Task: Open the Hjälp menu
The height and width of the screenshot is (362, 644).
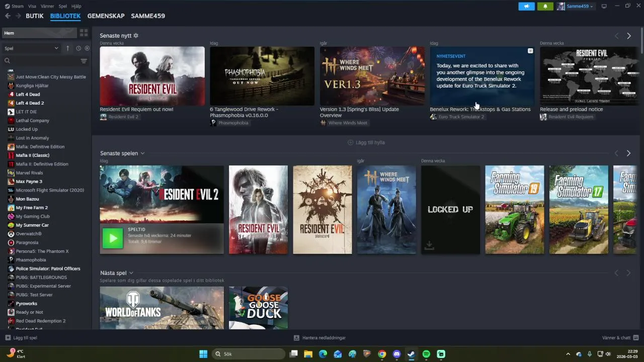Action: 76,6
